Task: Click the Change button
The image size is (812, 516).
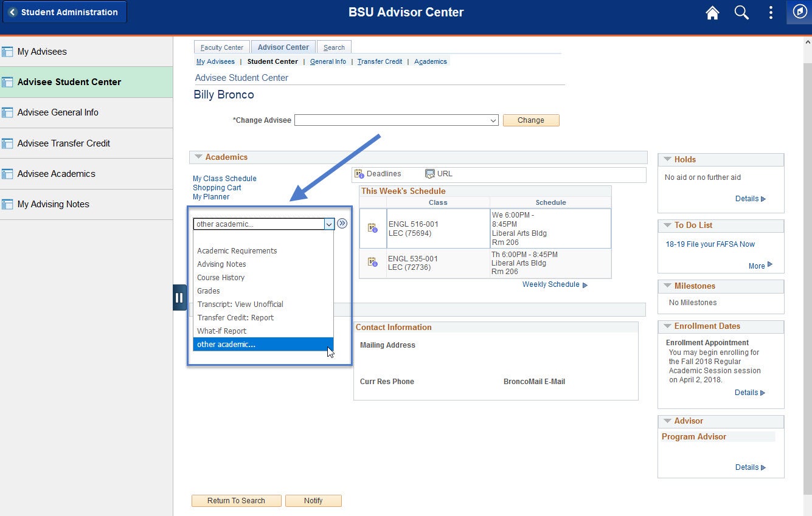Action: (x=531, y=120)
